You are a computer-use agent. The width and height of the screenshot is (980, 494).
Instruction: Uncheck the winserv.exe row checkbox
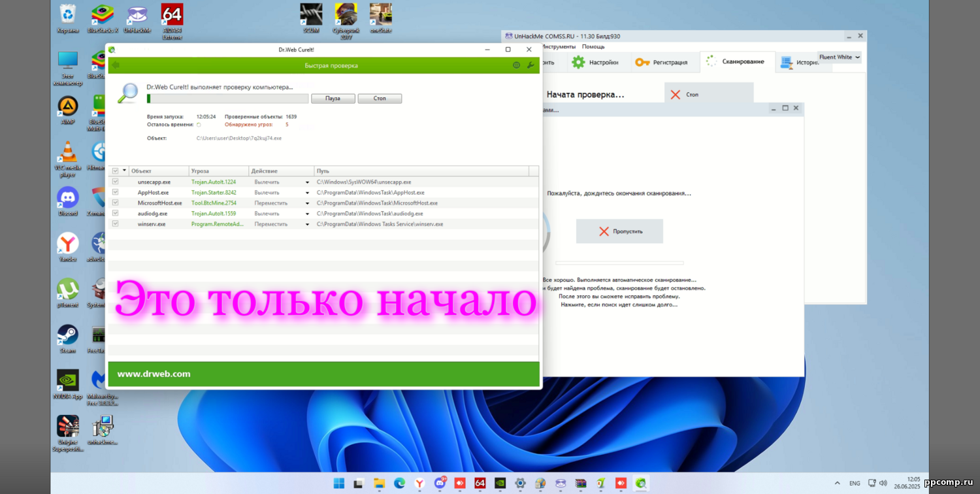(x=116, y=223)
